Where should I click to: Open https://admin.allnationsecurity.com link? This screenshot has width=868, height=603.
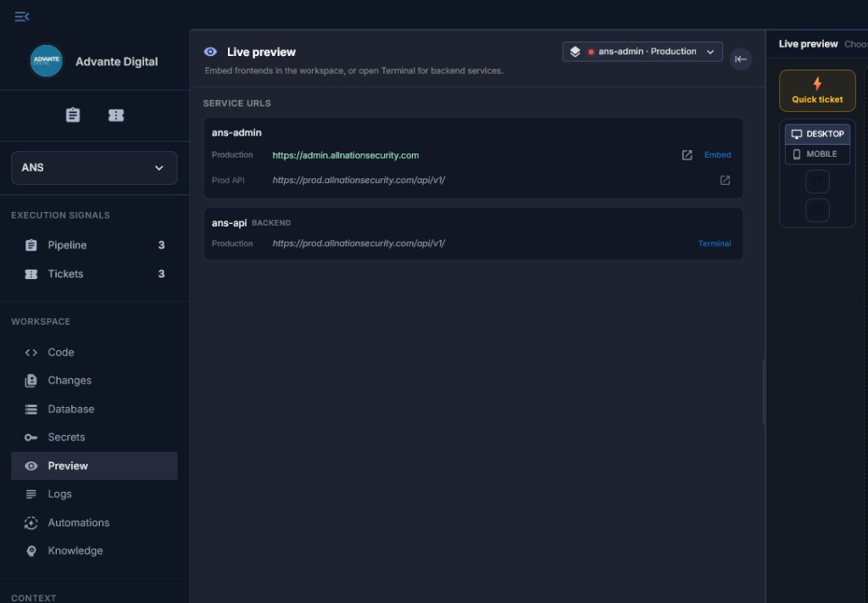coord(346,155)
